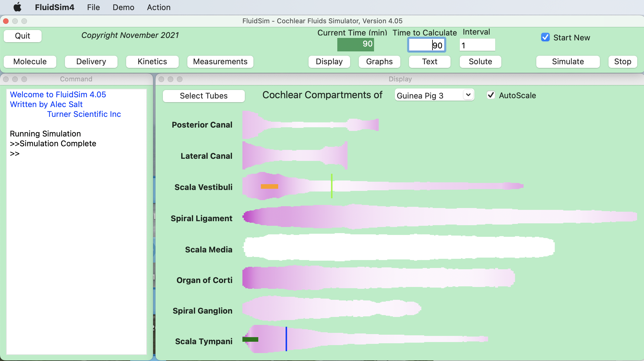Open the Kinetics settings button
The height and width of the screenshot is (361, 644).
point(152,61)
